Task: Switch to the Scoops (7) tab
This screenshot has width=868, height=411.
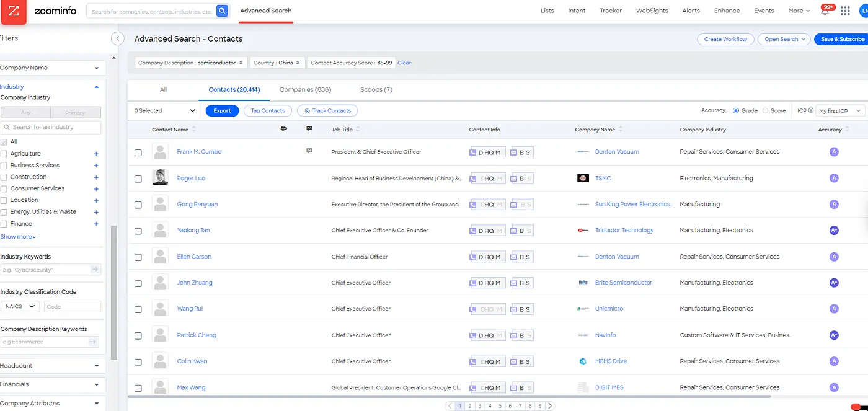Action: tap(376, 89)
